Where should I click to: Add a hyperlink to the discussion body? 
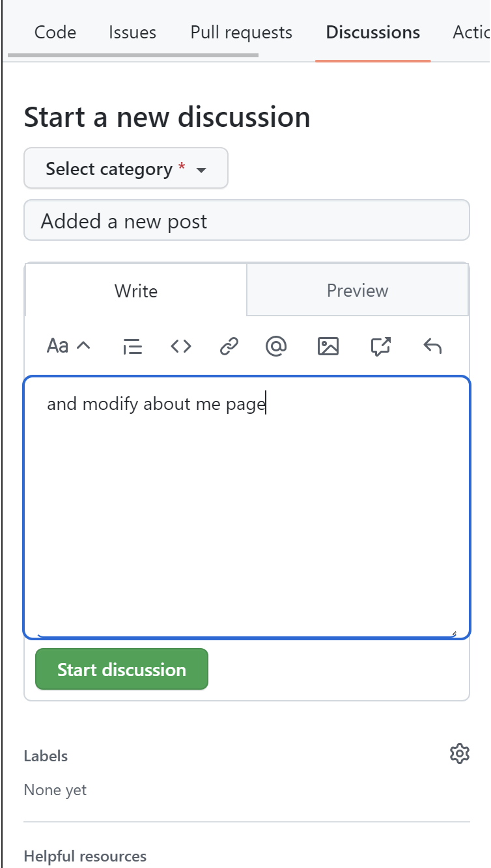tap(228, 346)
